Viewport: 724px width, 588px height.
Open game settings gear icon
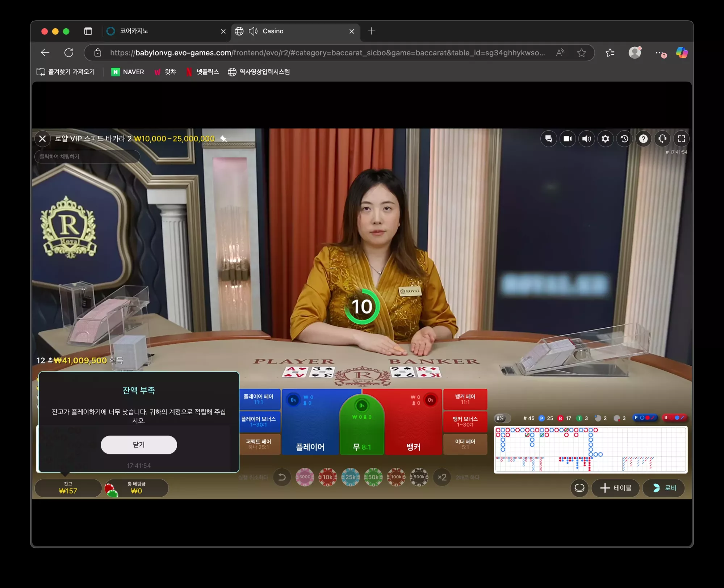(606, 139)
